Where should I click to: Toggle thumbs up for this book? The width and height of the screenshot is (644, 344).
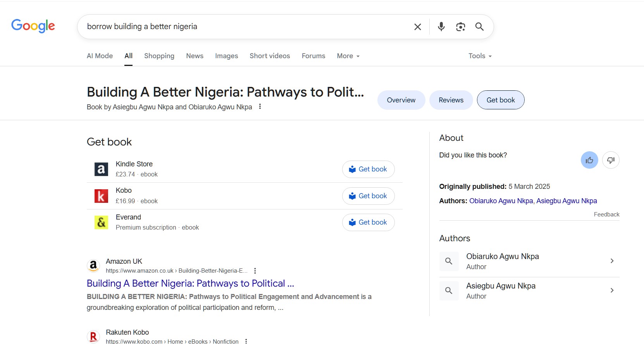coord(589,160)
